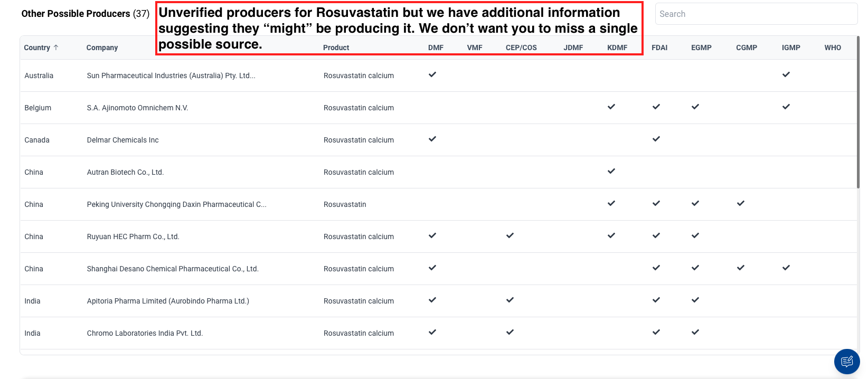Click DMF checkmark for Sun Pharmaceutical Australia

(x=432, y=74)
